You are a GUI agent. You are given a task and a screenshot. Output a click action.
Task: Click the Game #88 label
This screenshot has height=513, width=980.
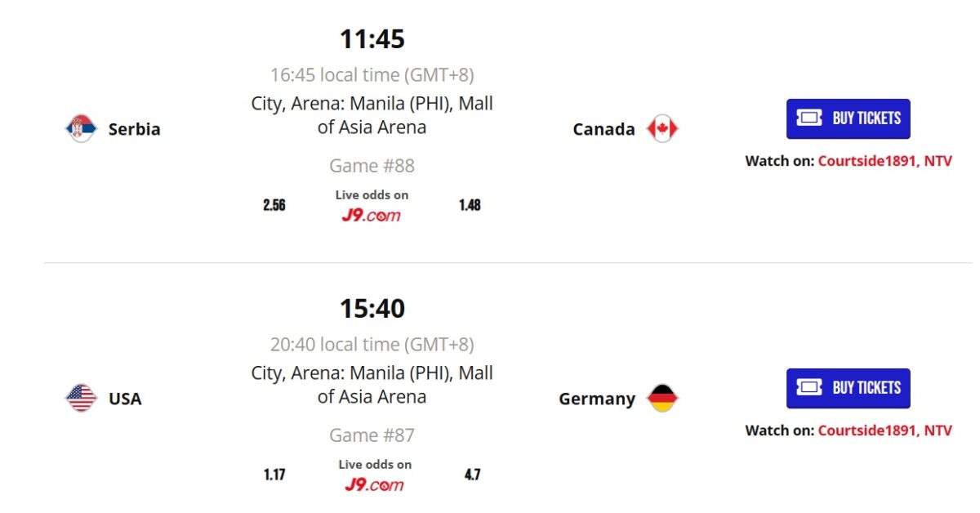pyautogui.click(x=372, y=166)
